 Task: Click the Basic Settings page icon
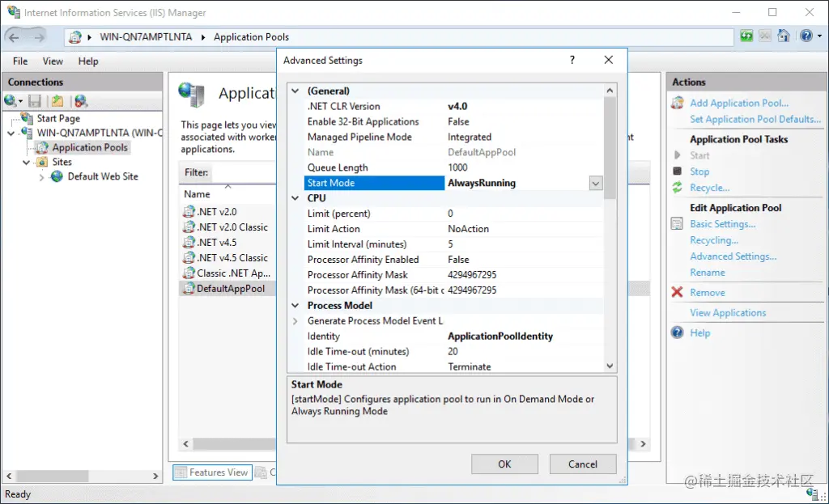[678, 223]
